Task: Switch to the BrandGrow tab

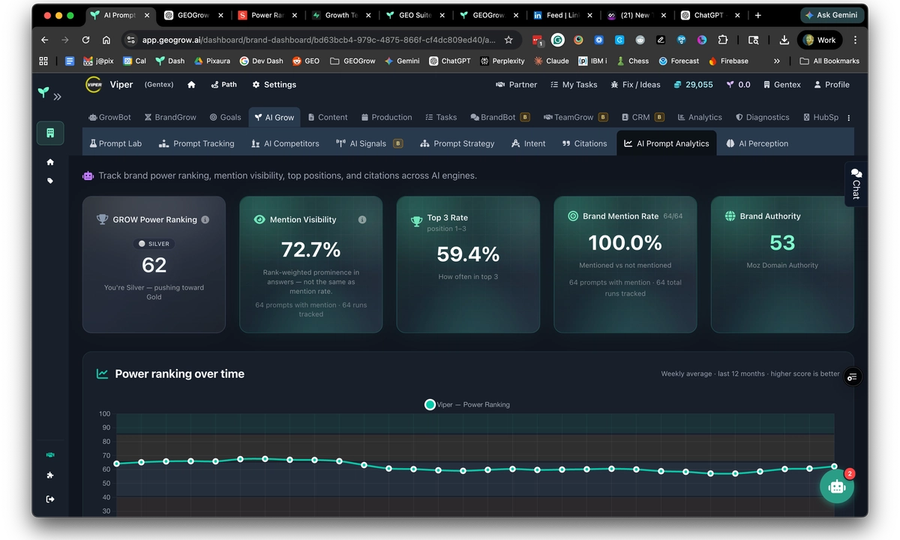Action: click(170, 117)
